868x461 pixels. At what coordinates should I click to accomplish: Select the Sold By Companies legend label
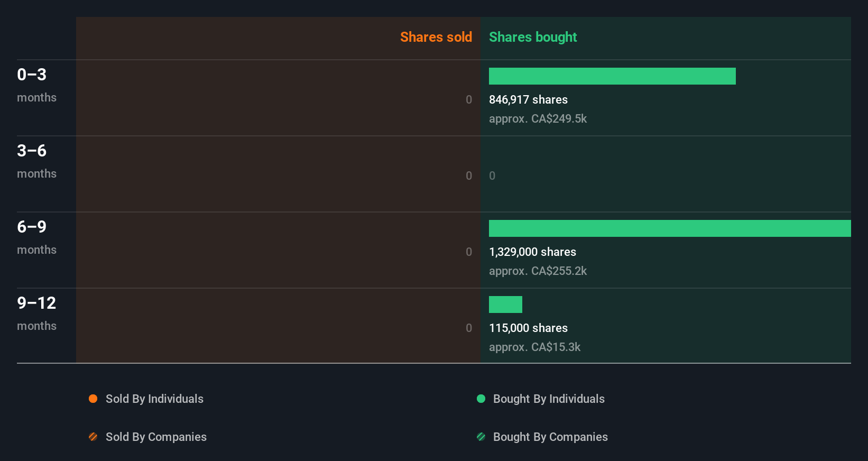(x=156, y=437)
